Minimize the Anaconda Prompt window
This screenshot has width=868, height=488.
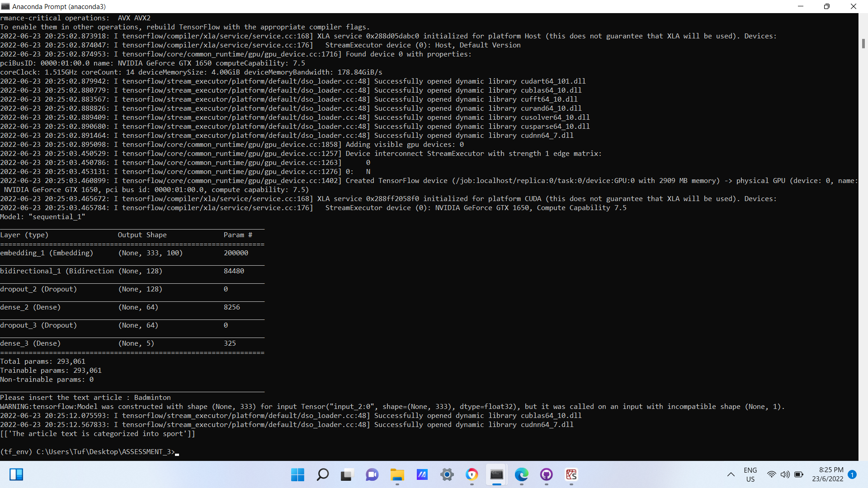point(801,6)
